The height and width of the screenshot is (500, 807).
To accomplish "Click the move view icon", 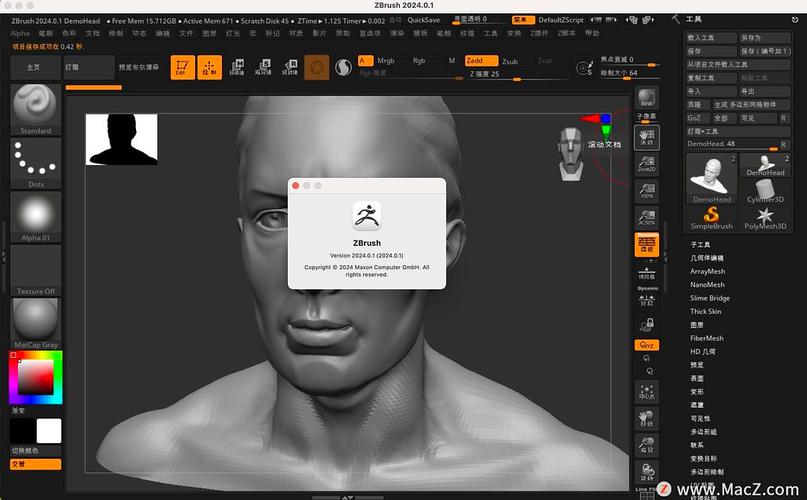I will [x=646, y=419].
